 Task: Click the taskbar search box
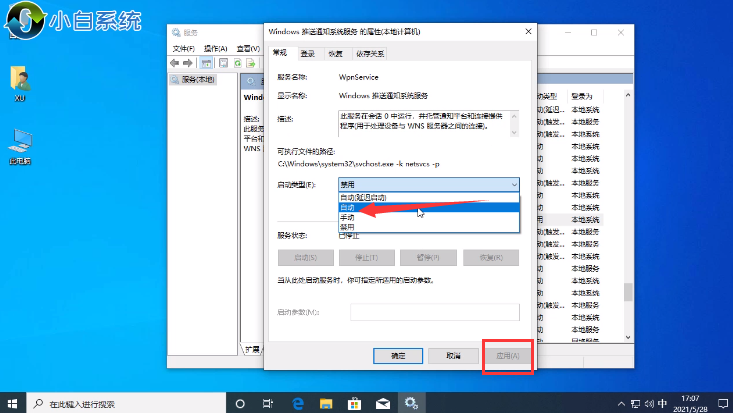126,403
